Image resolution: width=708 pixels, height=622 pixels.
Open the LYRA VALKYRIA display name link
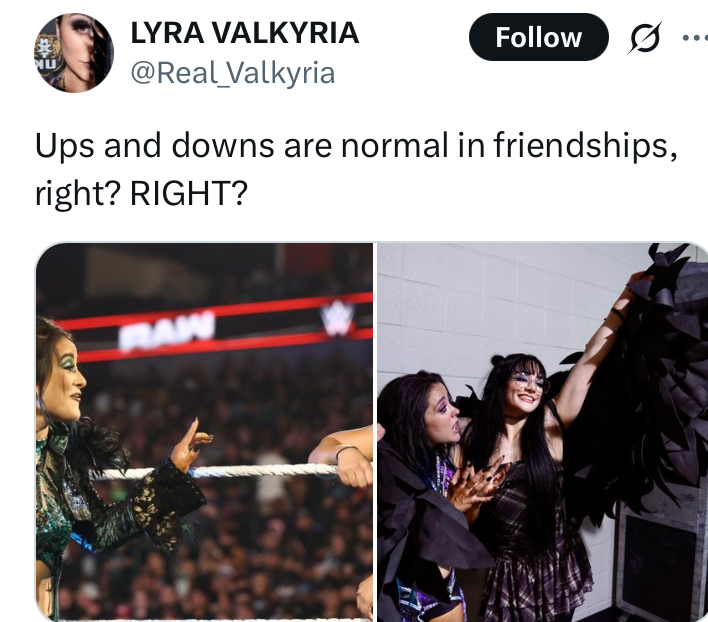[245, 33]
